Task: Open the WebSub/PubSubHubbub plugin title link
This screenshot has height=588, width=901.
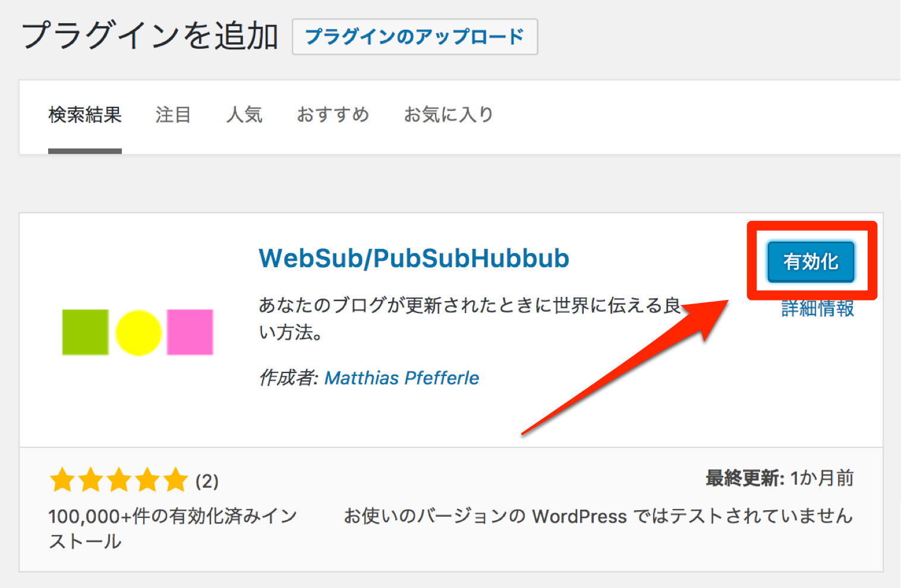Action: click(x=414, y=258)
